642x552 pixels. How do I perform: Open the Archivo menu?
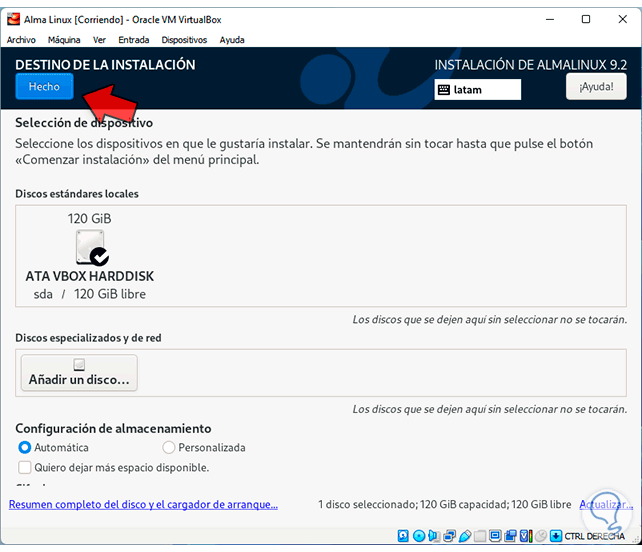[21, 40]
